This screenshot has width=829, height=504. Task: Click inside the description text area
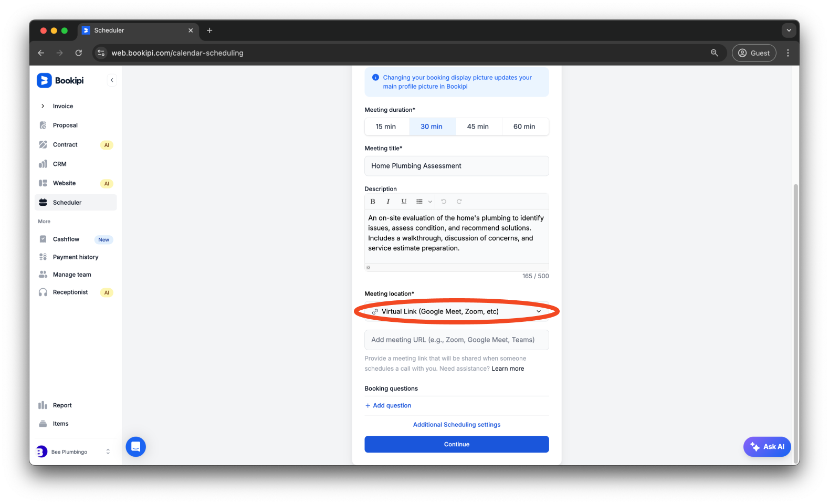click(x=457, y=236)
